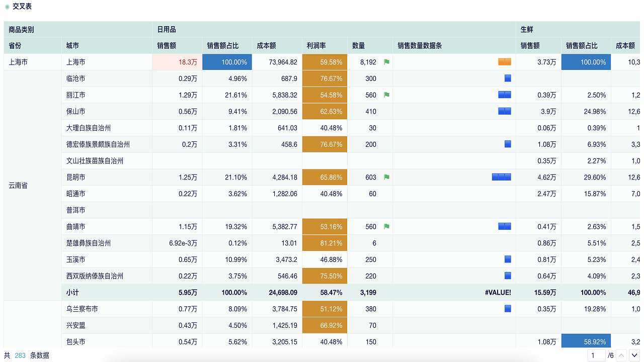Click the green flag icon beside 上海市 quantity 8,192
Screen dimensions: 644x362
[385, 61]
